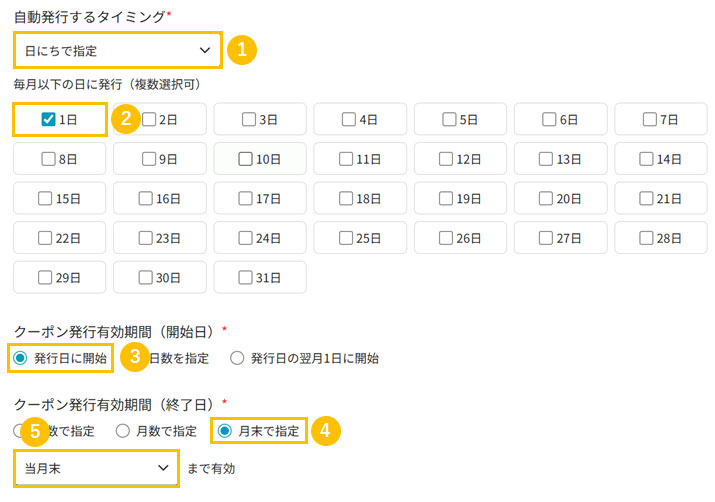
Task: Choose 発行日の翌月1日に開始 radio option
Action: tap(237, 357)
